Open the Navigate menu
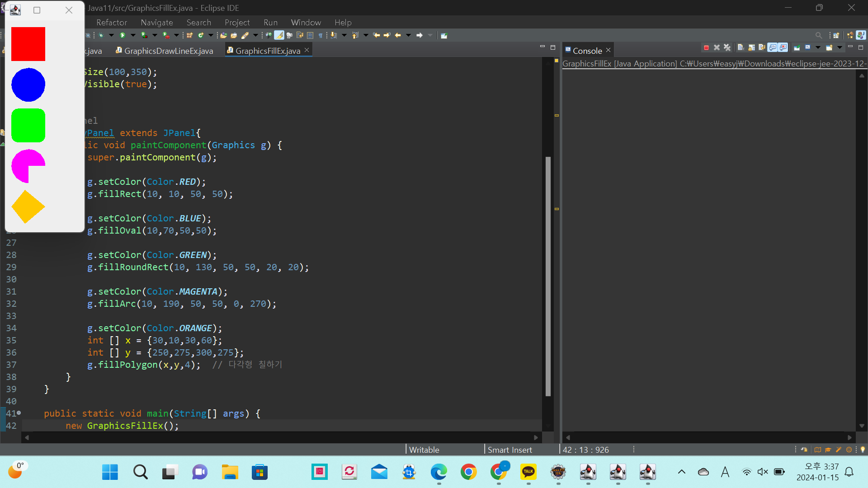Image resolution: width=868 pixels, height=488 pixels. click(156, 22)
